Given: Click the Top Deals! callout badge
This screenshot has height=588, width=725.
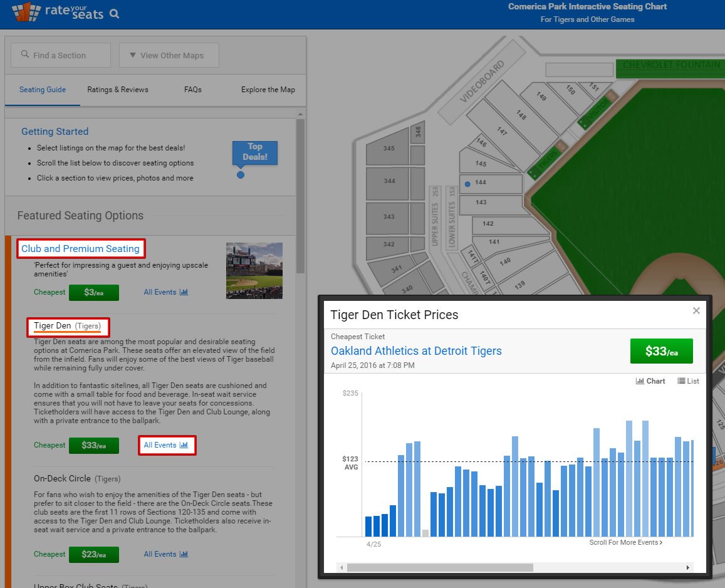Looking at the screenshot, I should pos(255,153).
